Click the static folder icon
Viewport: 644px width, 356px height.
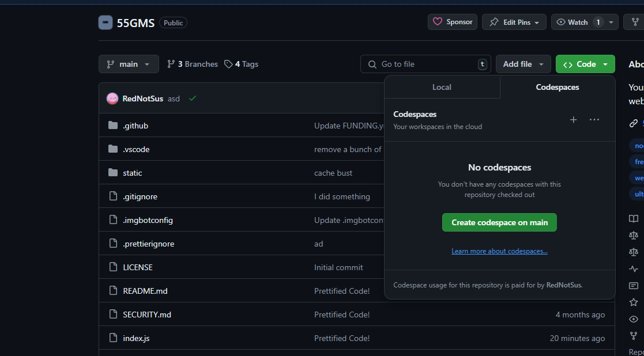[113, 173]
